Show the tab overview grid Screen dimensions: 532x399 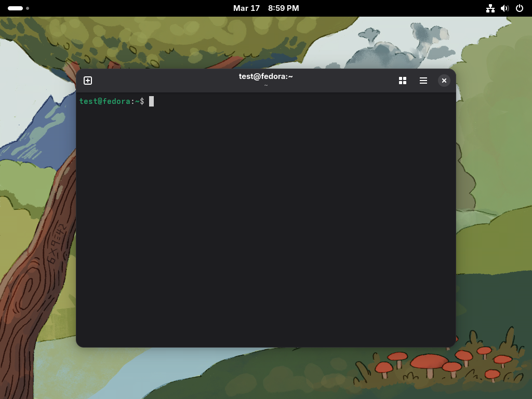coord(403,81)
